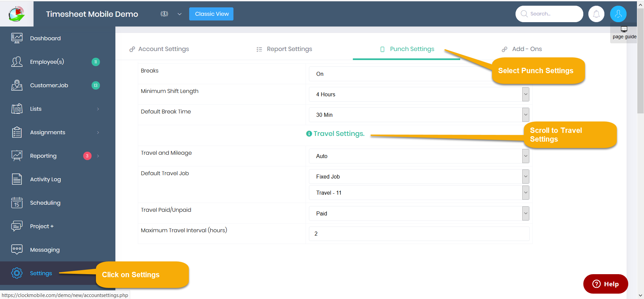Image resolution: width=644 pixels, height=299 pixels.
Task: Click the Account Settings gears icon
Action: 132,49
